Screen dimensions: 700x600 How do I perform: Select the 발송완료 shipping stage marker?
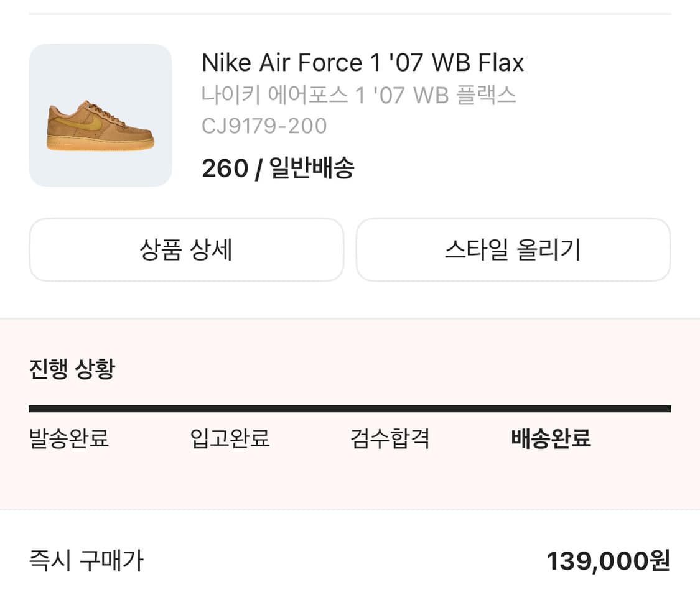(68, 438)
